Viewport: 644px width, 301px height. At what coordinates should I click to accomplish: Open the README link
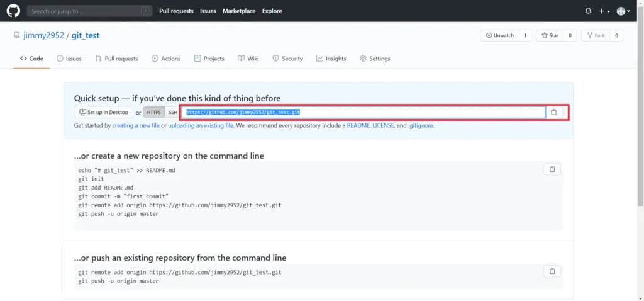[x=358, y=125]
